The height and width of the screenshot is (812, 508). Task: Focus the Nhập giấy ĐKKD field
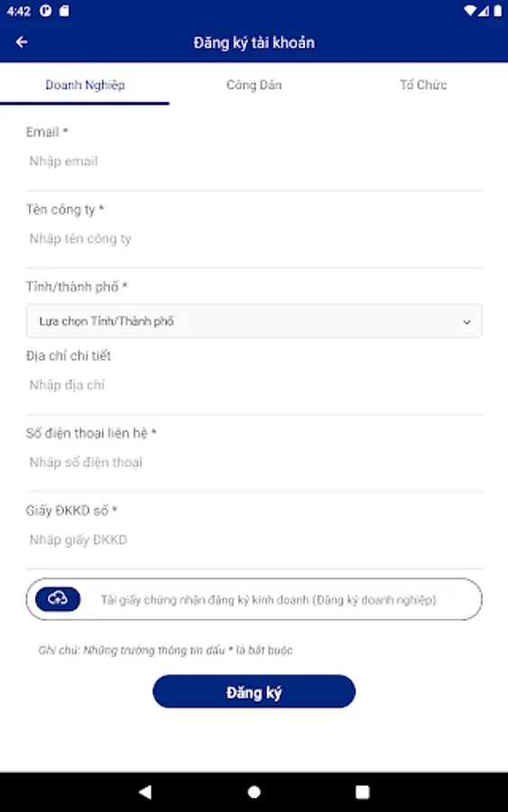pyautogui.click(x=254, y=540)
